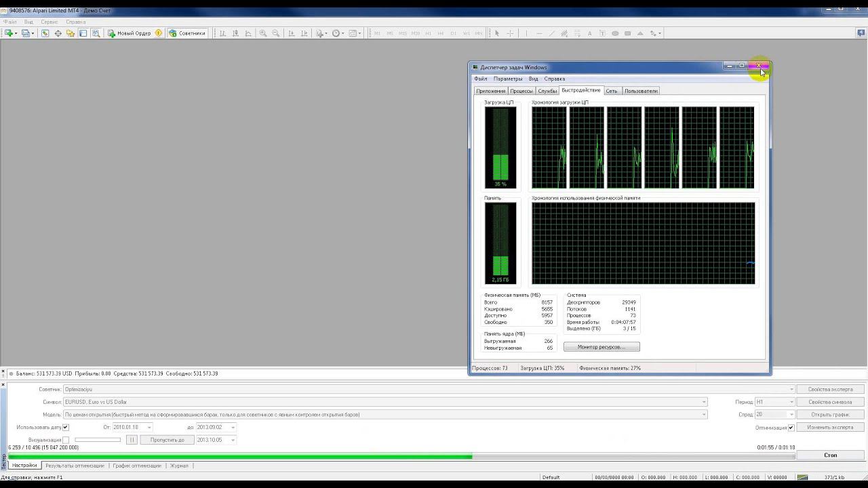Toggle the chart shift icon
868x488 pixels.
coord(304,33)
